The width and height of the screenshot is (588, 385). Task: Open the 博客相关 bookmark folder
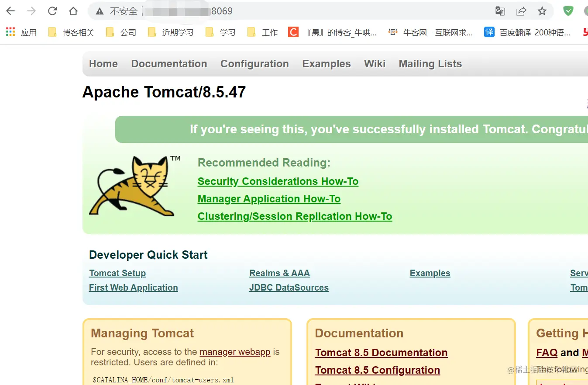click(x=71, y=32)
